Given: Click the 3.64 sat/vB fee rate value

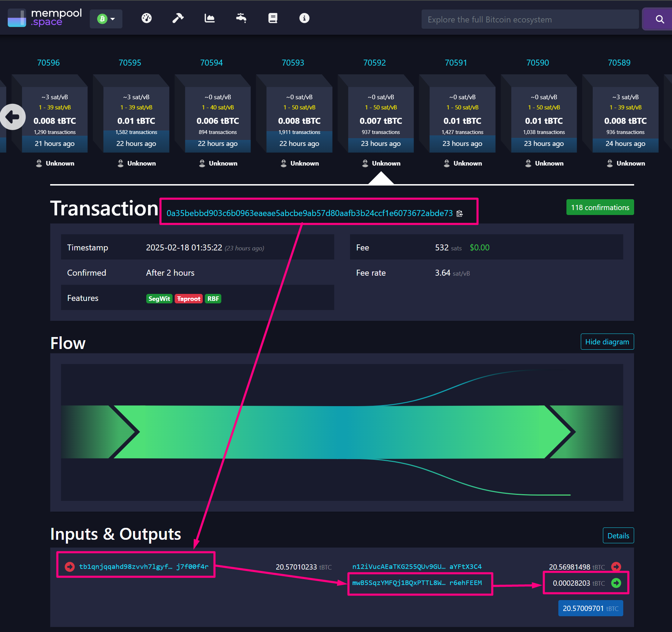Looking at the screenshot, I should (x=452, y=273).
